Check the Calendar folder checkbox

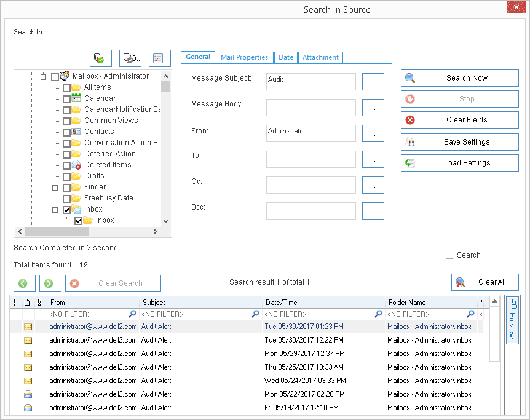point(66,99)
